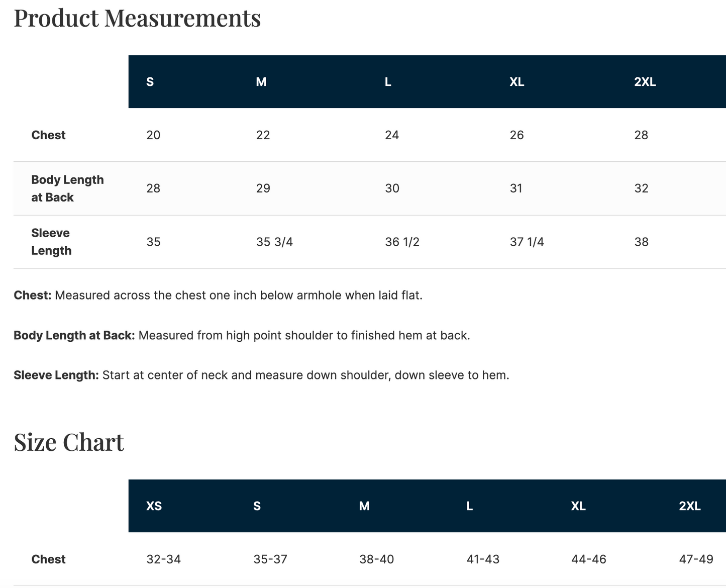Select 2XL column header in Product Measurements table

645,82
